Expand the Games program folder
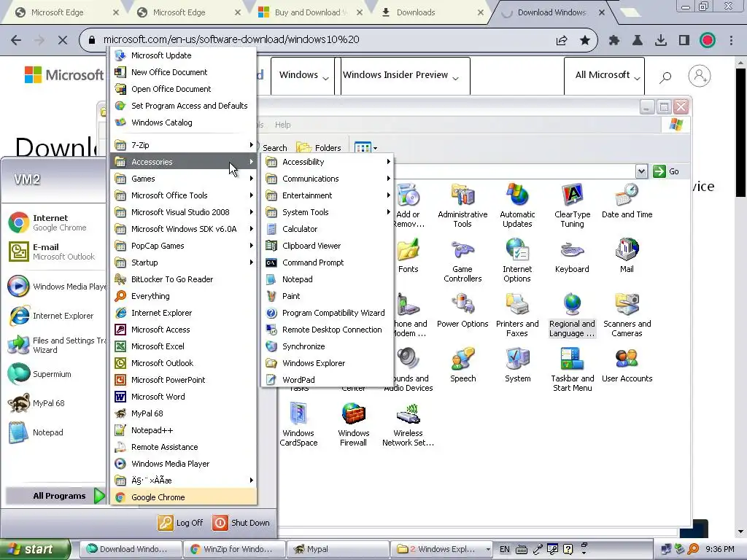Screen dimensions: 747x560 pyautogui.click(x=183, y=179)
